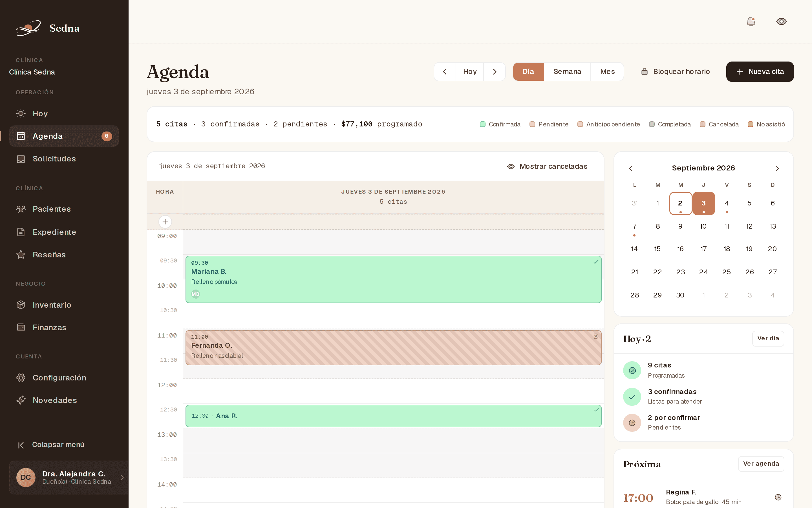Open Solicitudes inbox in sidebar
Screen dimensions: 812x508
[64, 159]
